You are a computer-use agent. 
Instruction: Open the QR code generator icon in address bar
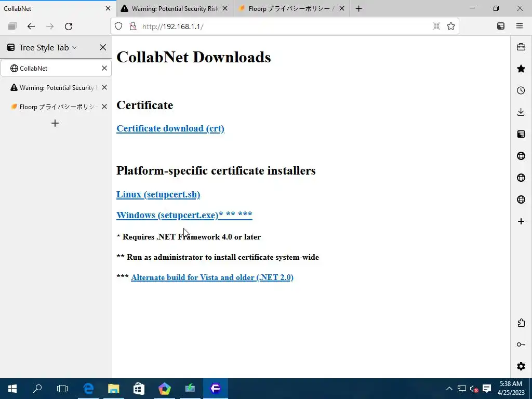click(x=436, y=26)
